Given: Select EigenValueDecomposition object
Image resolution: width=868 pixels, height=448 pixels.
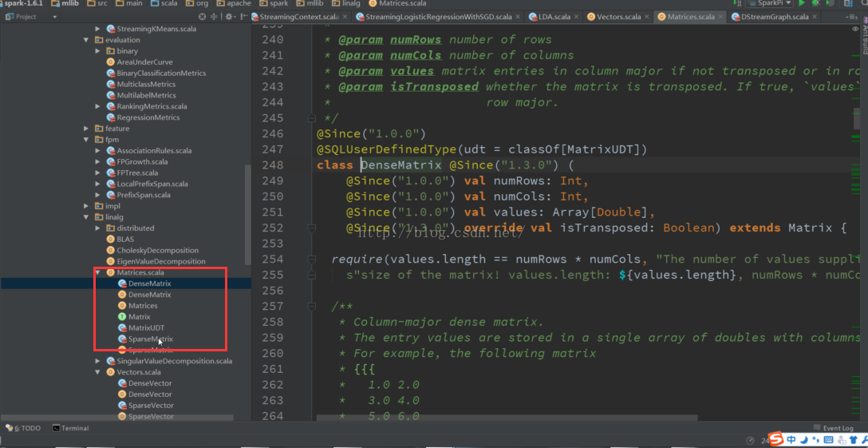Looking at the screenshot, I should tap(161, 261).
